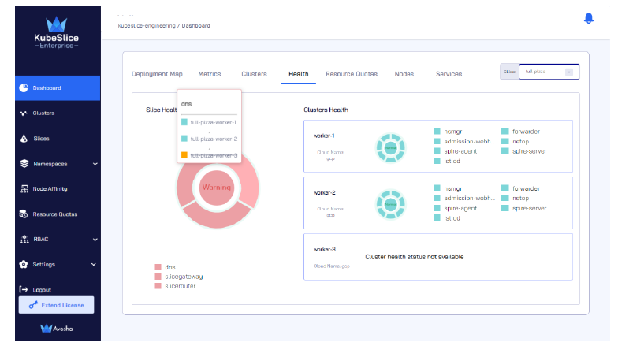Screen dimensions: 644x353
Task: Switch to the Nodes tab
Action: 404,74
